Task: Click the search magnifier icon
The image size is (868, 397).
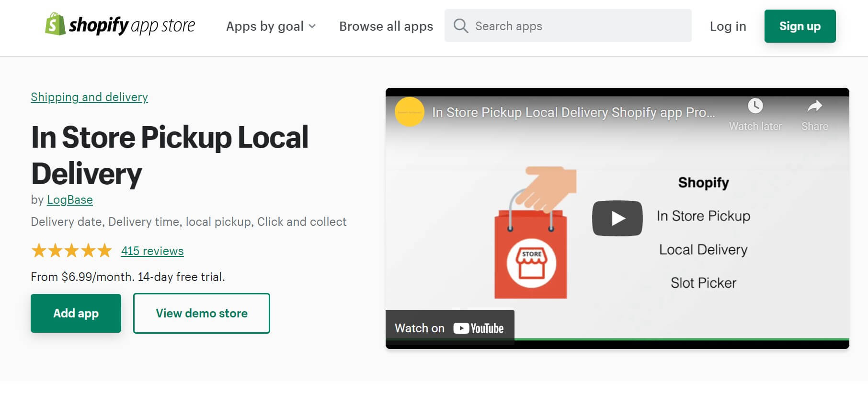Action: pos(460,26)
